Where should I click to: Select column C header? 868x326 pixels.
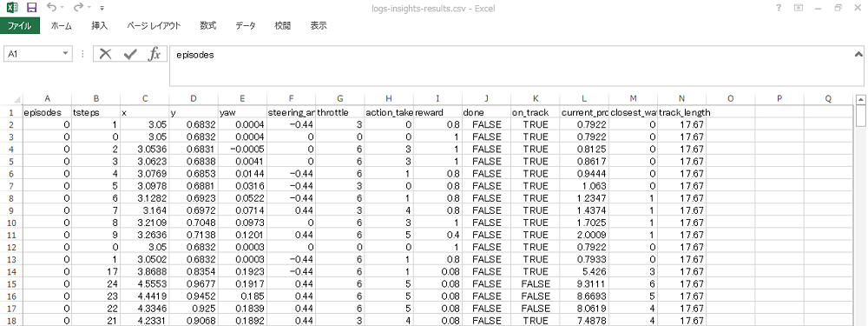click(144, 99)
